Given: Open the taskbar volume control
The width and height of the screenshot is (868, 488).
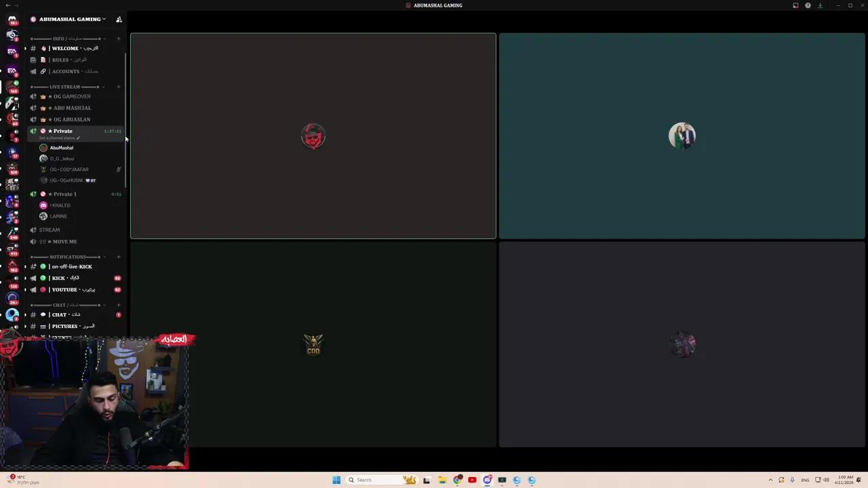Looking at the screenshot, I should click(x=826, y=480).
